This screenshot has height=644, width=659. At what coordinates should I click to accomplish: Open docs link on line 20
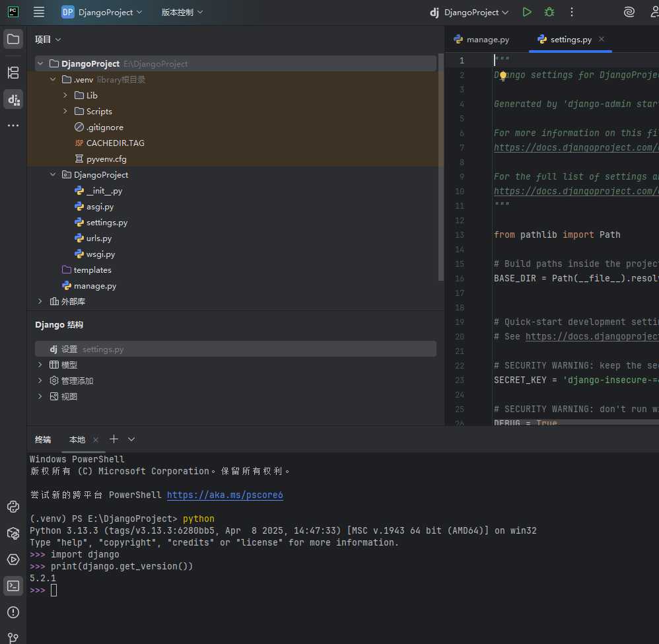[592, 337]
